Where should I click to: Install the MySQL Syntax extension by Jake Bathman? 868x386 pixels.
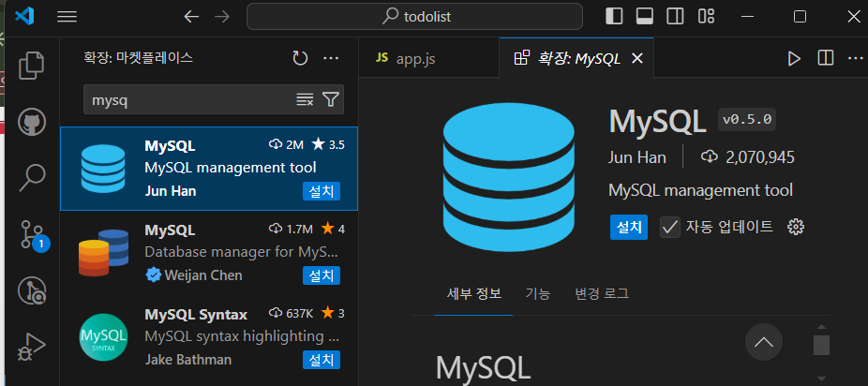click(x=322, y=360)
